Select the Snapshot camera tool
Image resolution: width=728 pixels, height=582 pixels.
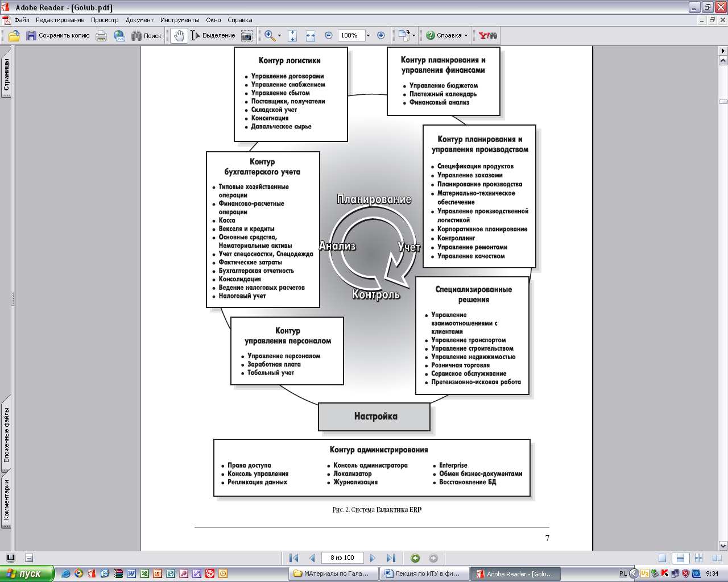pyautogui.click(x=246, y=35)
